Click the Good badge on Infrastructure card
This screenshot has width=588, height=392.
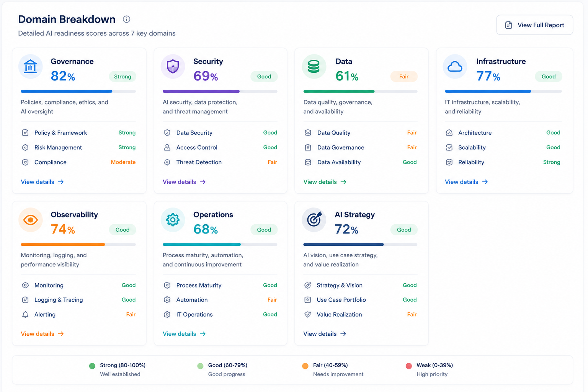tap(549, 77)
